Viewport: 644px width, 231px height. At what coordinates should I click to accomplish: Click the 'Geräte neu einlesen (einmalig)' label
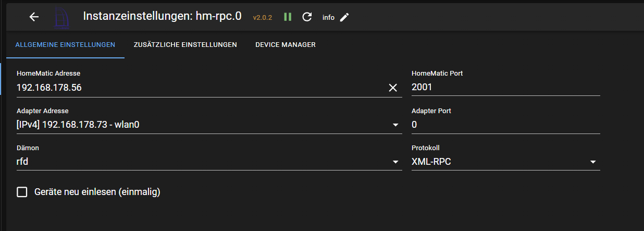click(97, 192)
